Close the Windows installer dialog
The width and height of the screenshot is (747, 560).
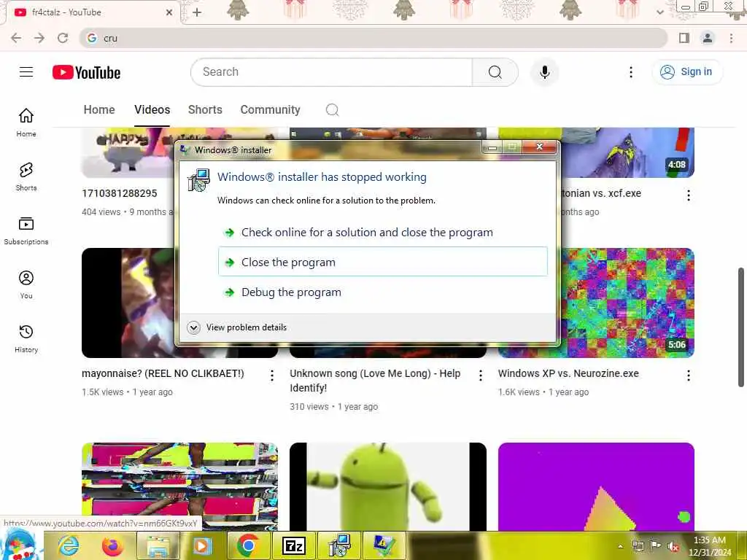click(539, 147)
